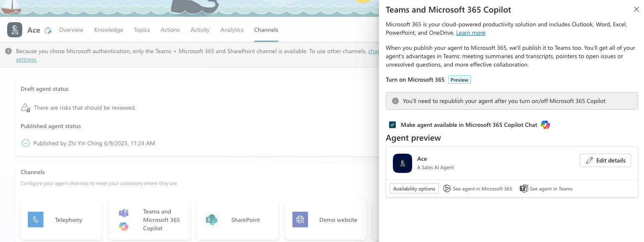The width and height of the screenshot is (644, 242).
Task: Click the 'Published agent status' heading
Action: coord(51,126)
